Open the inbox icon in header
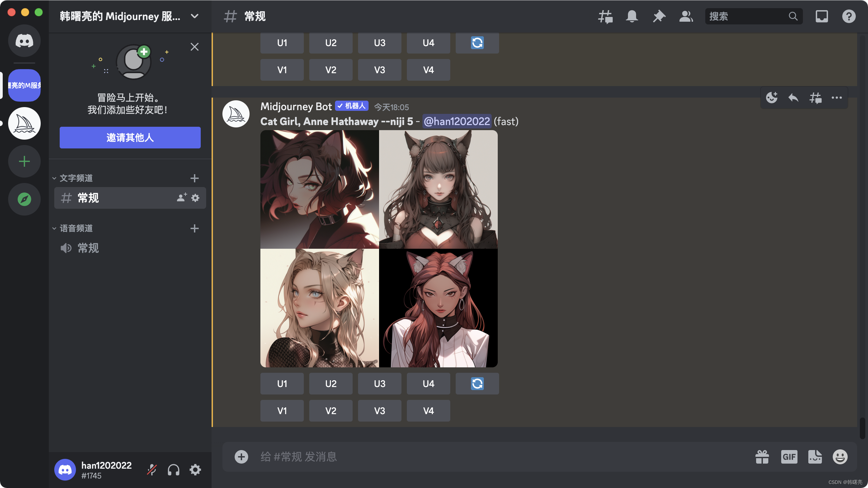868x488 pixels. [x=822, y=16]
